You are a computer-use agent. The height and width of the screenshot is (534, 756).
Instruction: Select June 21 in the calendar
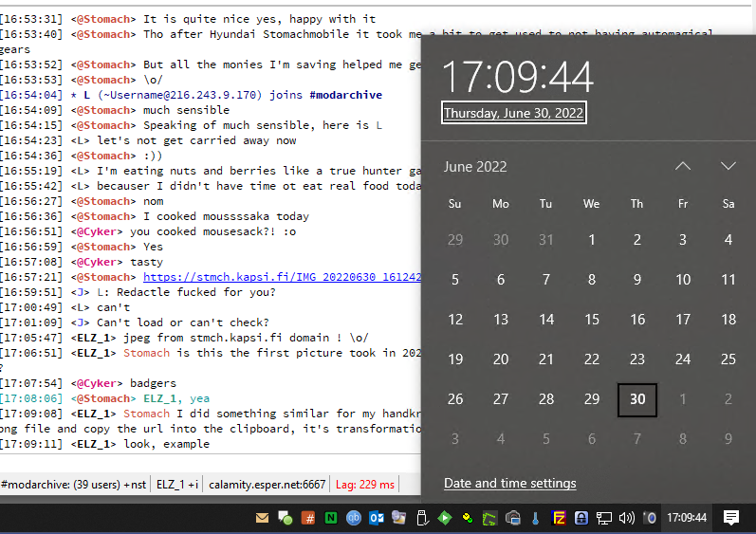tap(545, 359)
